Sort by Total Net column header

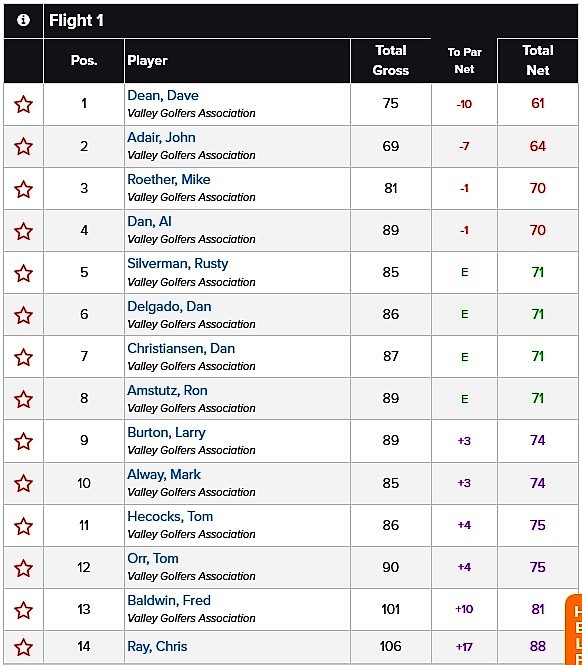click(537, 60)
